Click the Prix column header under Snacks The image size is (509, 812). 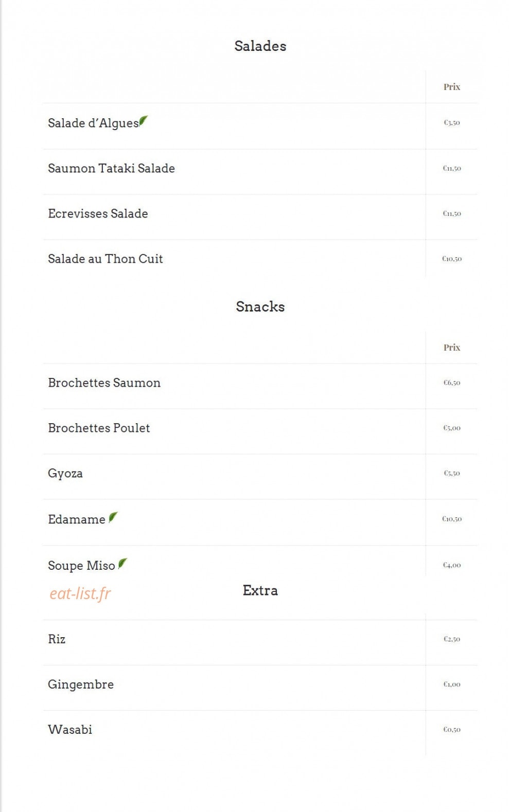click(452, 348)
